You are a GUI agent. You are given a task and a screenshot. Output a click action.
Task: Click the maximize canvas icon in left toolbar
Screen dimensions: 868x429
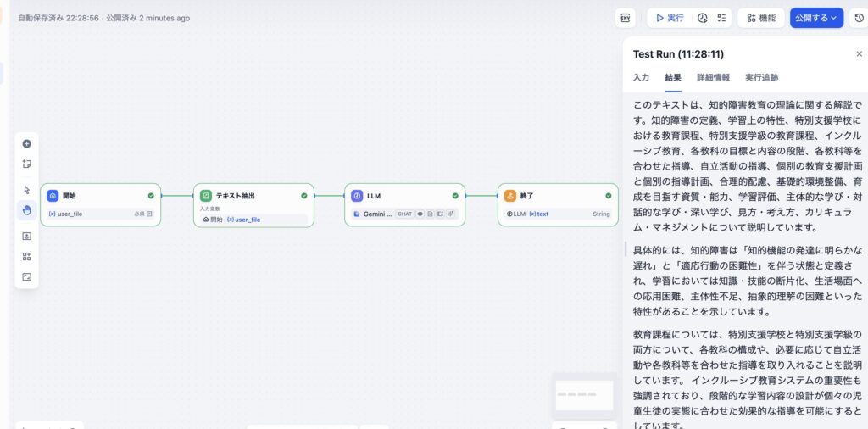click(26, 276)
